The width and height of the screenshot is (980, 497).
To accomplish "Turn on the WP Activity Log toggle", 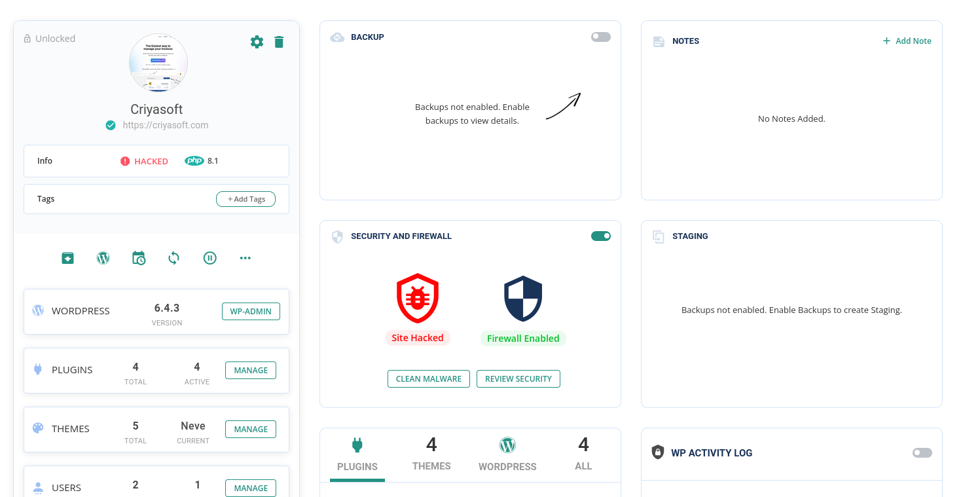I will coord(922,453).
